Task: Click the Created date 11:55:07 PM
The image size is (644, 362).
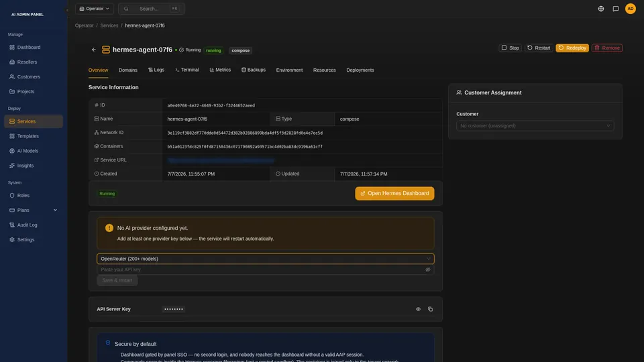Action: point(191,174)
